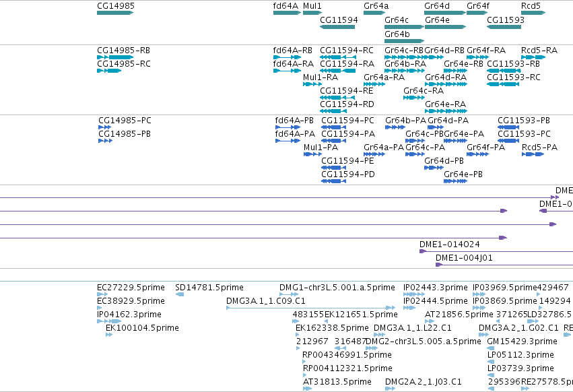Select protein Mul1-PA
573x392 pixels.
click(x=313, y=154)
